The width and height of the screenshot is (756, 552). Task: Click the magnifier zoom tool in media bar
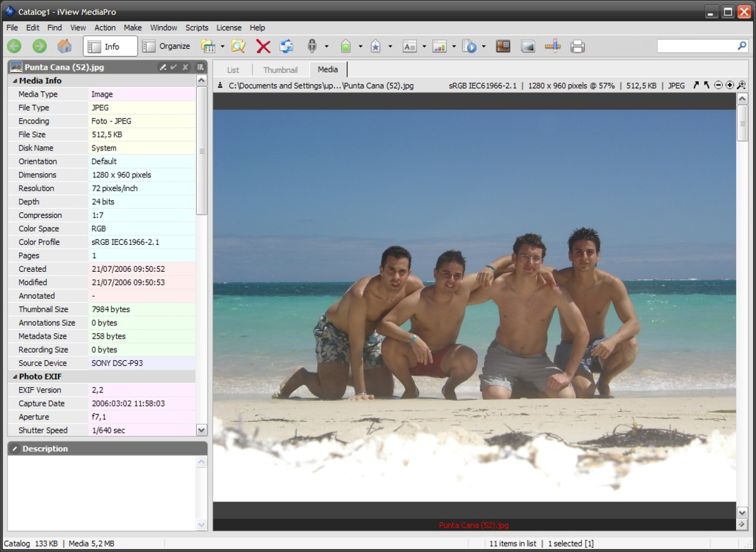(742, 86)
